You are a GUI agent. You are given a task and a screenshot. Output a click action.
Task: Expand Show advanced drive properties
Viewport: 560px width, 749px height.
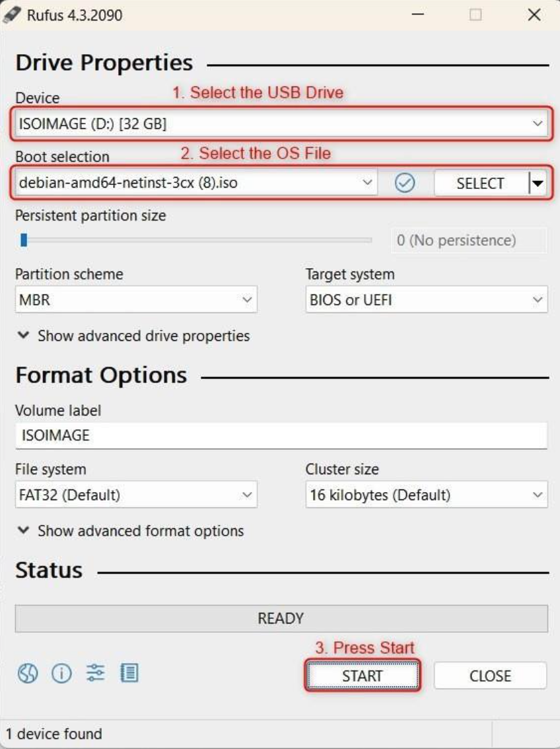135,336
